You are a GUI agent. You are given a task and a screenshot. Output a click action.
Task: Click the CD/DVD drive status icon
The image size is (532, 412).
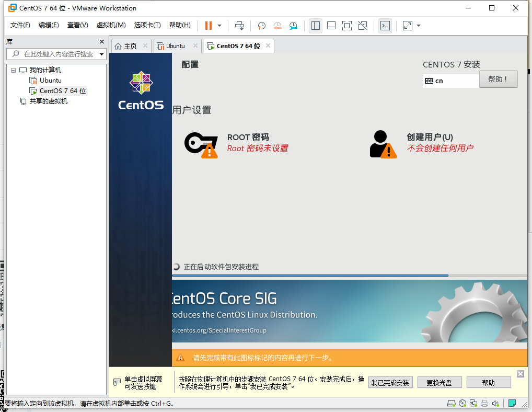coord(462,404)
